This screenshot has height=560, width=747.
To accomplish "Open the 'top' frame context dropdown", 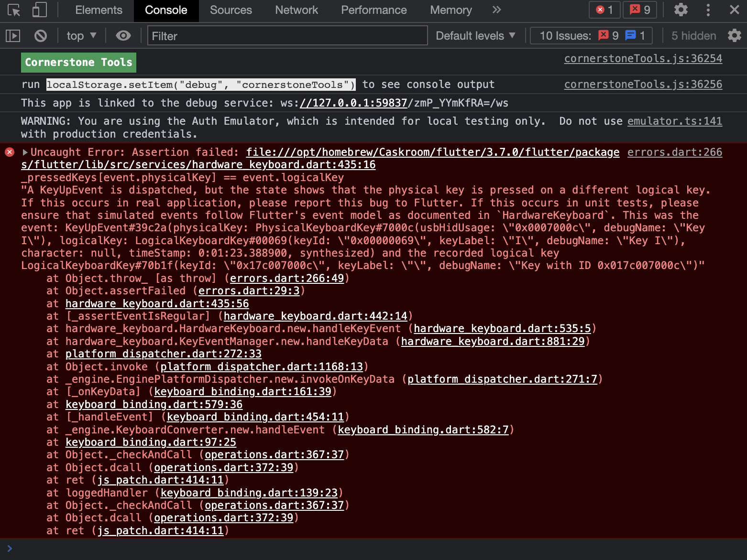I will [81, 35].
